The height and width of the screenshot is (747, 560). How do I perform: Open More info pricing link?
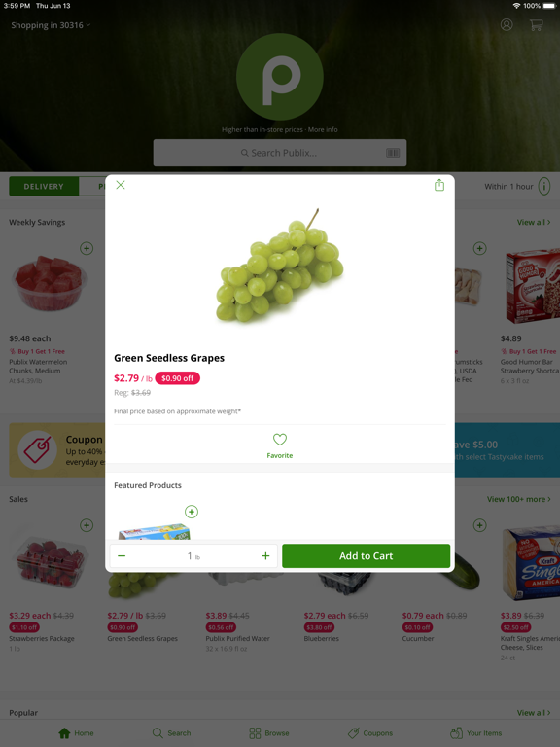(x=323, y=129)
